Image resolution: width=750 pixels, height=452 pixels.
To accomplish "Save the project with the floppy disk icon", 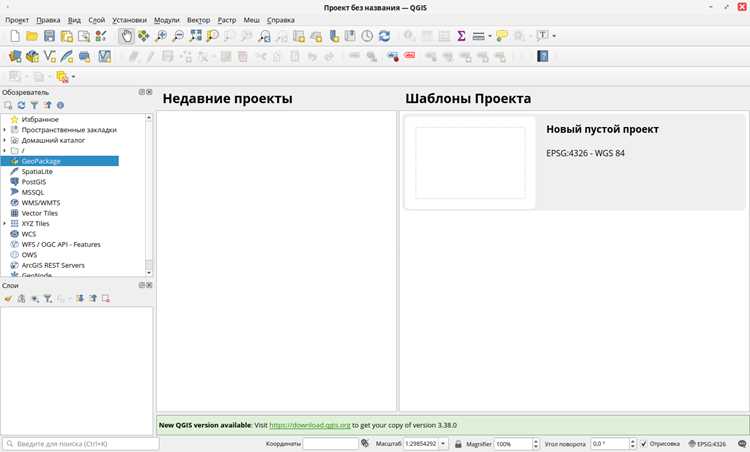I will pos(49,36).
